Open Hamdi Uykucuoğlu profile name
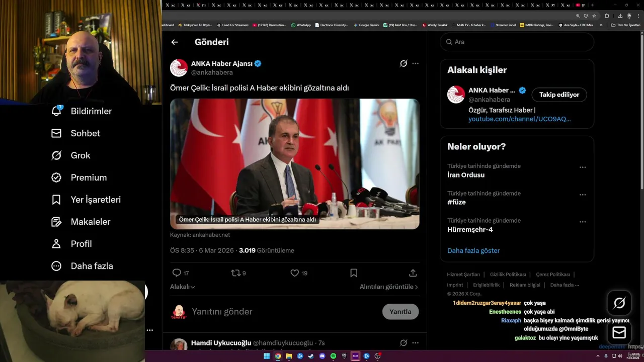 pyautogui.click(x=221, y=343)
